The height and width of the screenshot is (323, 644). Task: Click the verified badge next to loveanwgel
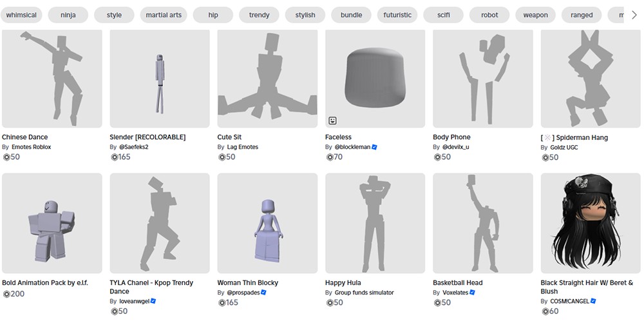[153, 301]
